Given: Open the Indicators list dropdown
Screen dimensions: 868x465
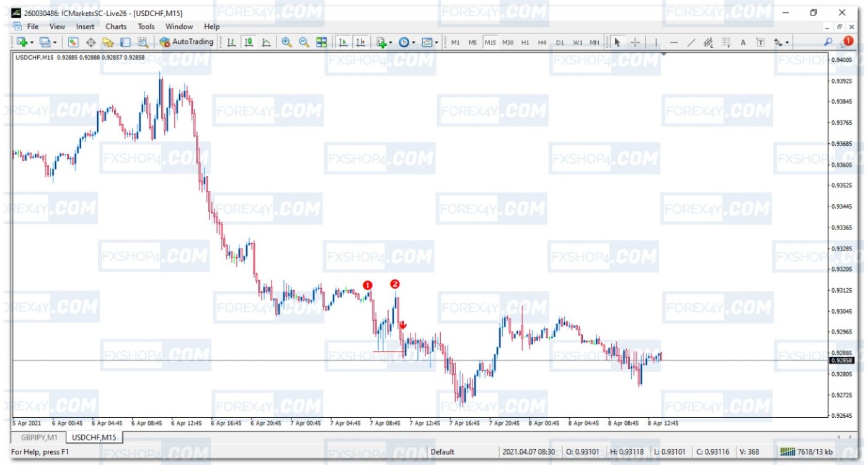Looking at the screenshot, I should (x=390, y=42).
